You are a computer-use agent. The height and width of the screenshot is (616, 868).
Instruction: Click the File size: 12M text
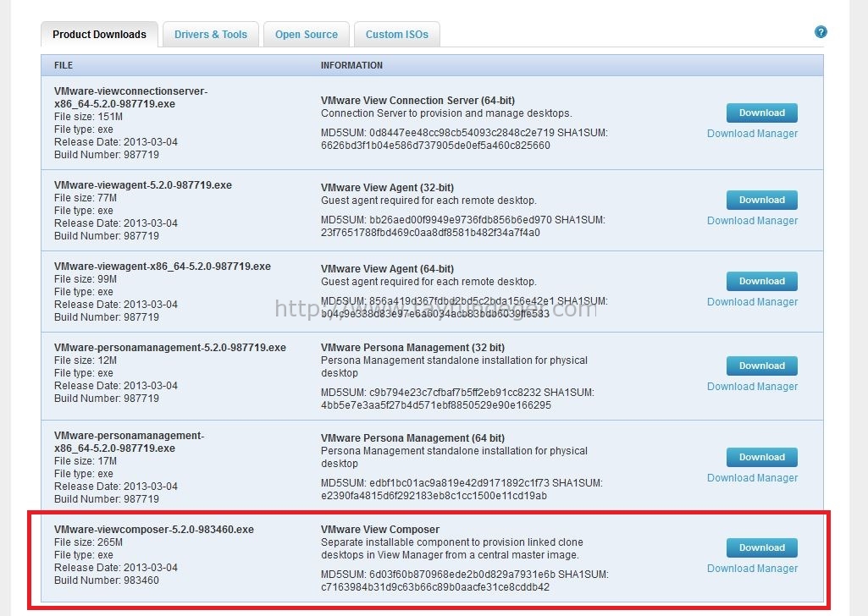tap(86, 360)
